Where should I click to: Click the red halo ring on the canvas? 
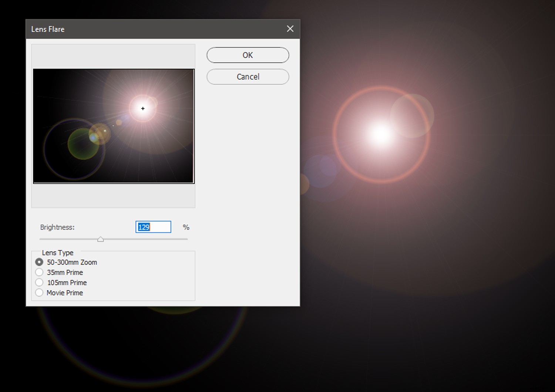[x=335, y=134]
